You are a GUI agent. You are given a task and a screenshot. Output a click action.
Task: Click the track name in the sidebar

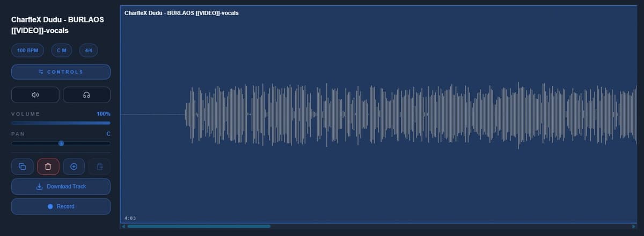tap(57, 25)
